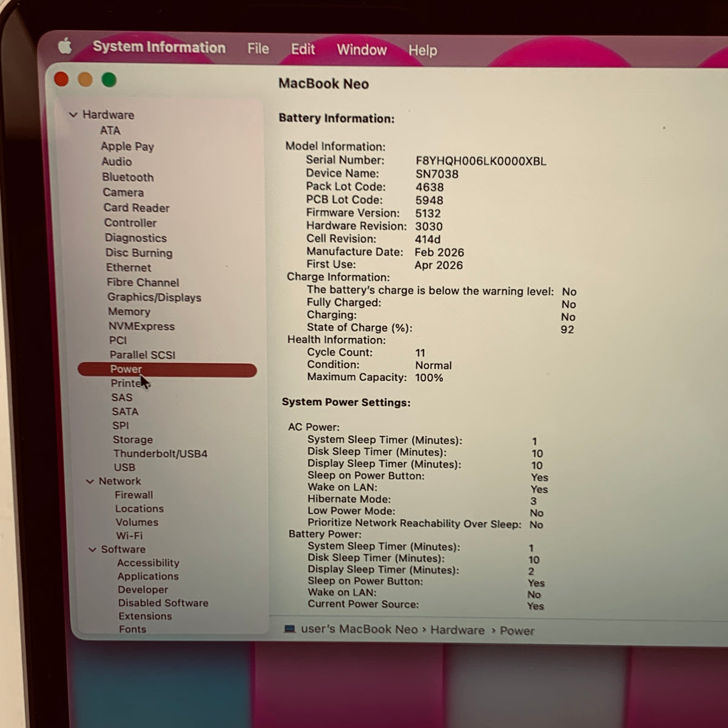Select Thunderbolt/USB4 in the sidebar
The height and width of the screenshot is (728, 728).
160,454
